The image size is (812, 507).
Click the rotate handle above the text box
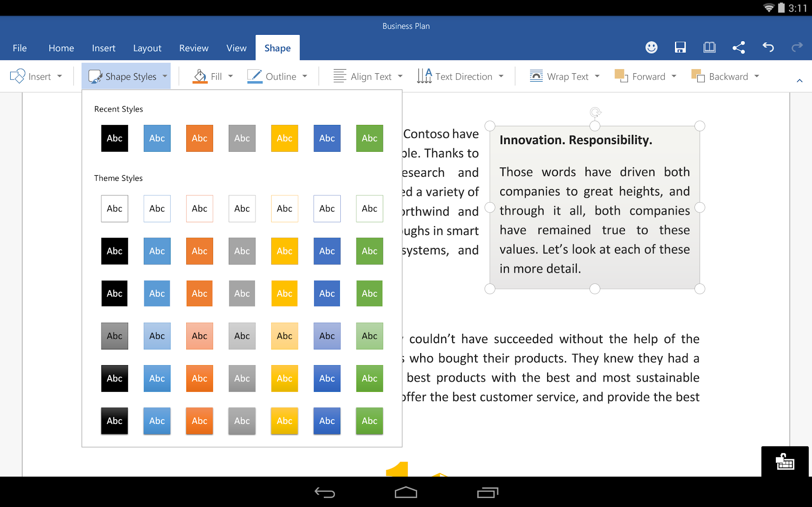click(x=595, y=112)
